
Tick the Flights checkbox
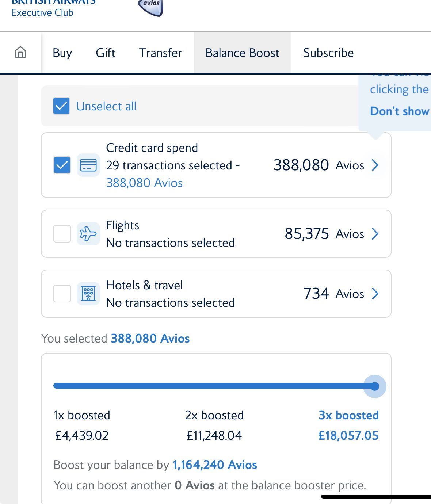62,234
